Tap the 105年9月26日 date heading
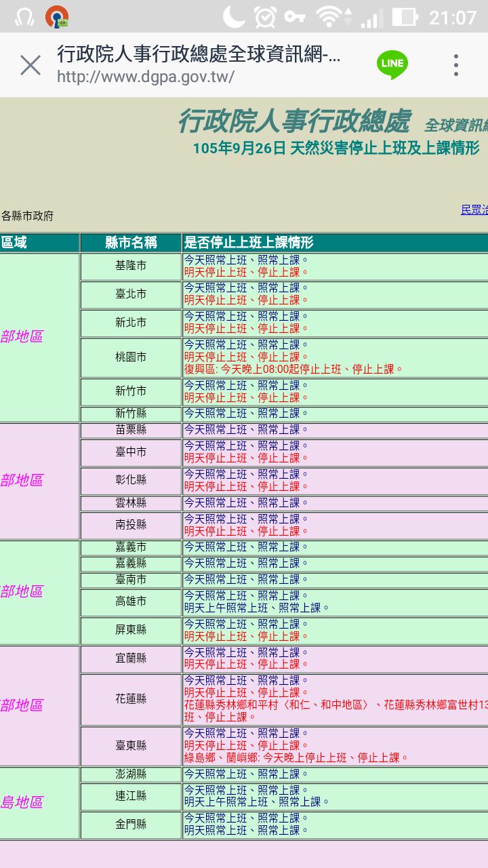Image resolution: width=488 pixels, height=868 pixels. pyautogui.click(x=336, y=148)
